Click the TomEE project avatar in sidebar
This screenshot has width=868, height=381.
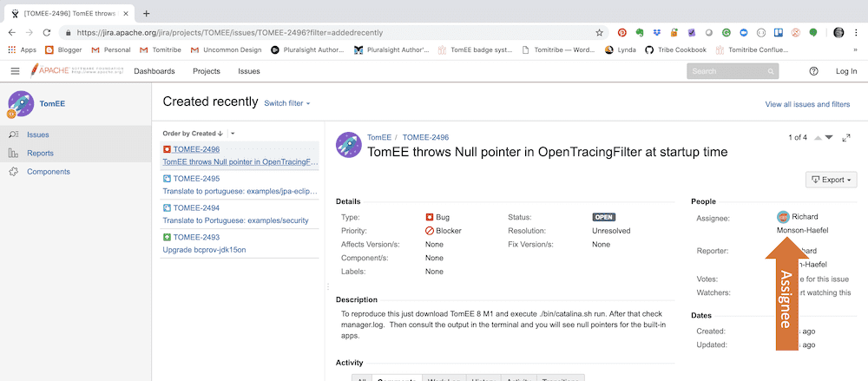[x=21, y=104]
